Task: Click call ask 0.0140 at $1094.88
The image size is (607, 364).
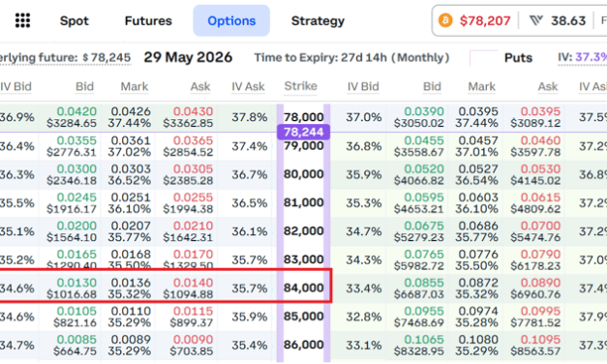Action: coord(188,288)
